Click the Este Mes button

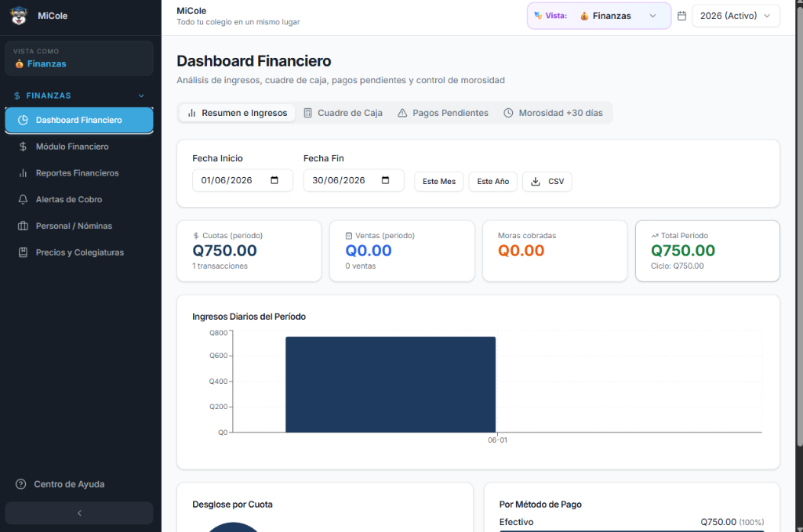point(439,182)
